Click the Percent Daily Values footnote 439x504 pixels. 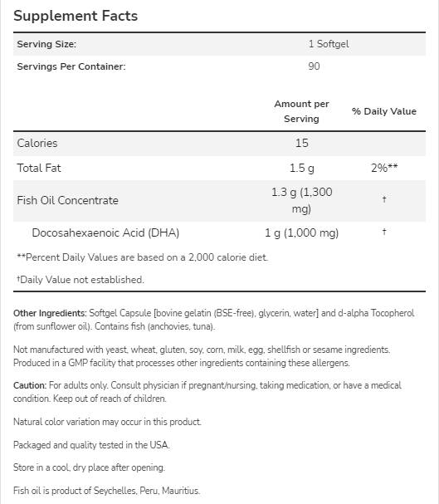tap(142, 257)
